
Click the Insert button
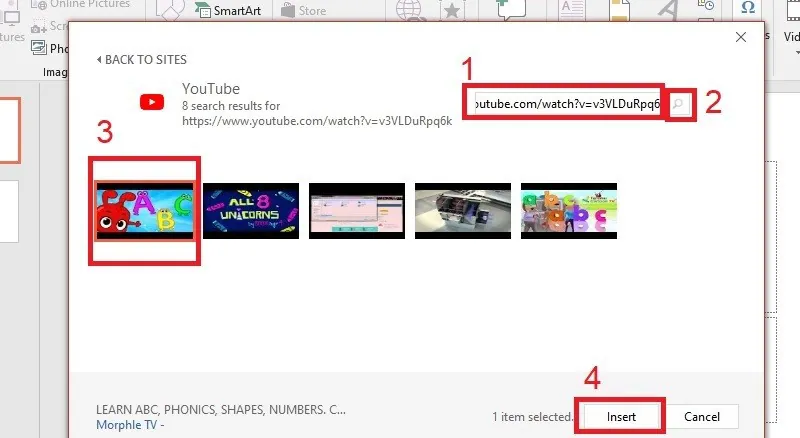coord(621,417)
